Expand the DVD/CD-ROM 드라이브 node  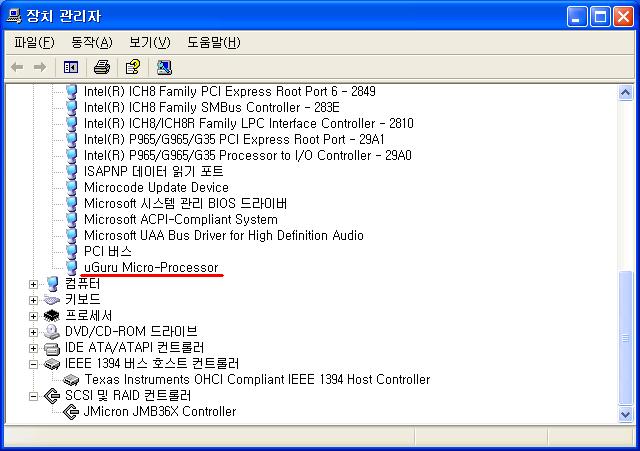33,332
